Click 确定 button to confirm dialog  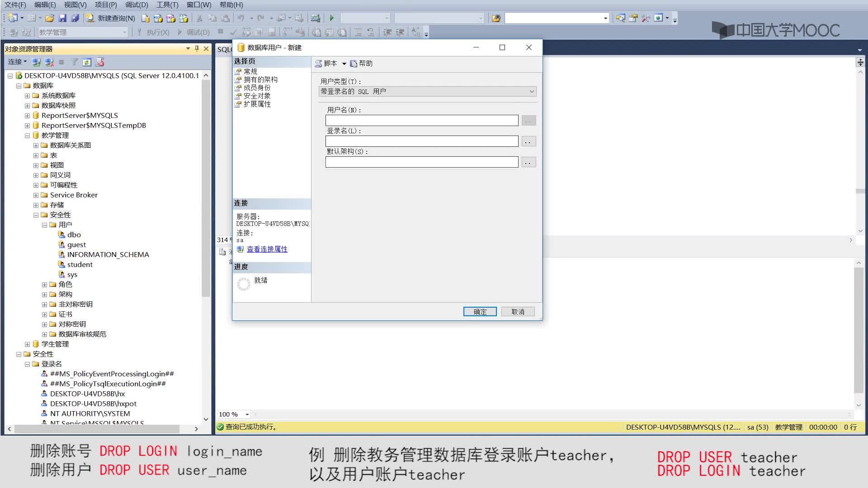pos(480,311)
